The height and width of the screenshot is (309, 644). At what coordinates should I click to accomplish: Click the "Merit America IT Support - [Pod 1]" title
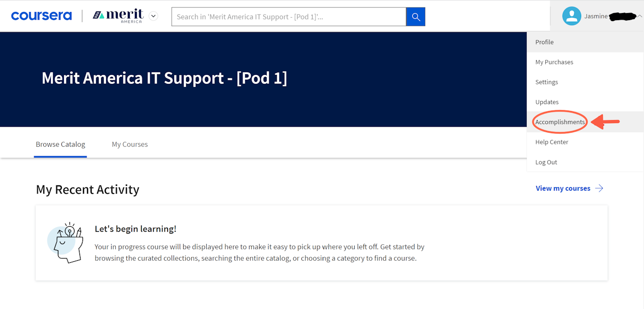click(165, 78)
